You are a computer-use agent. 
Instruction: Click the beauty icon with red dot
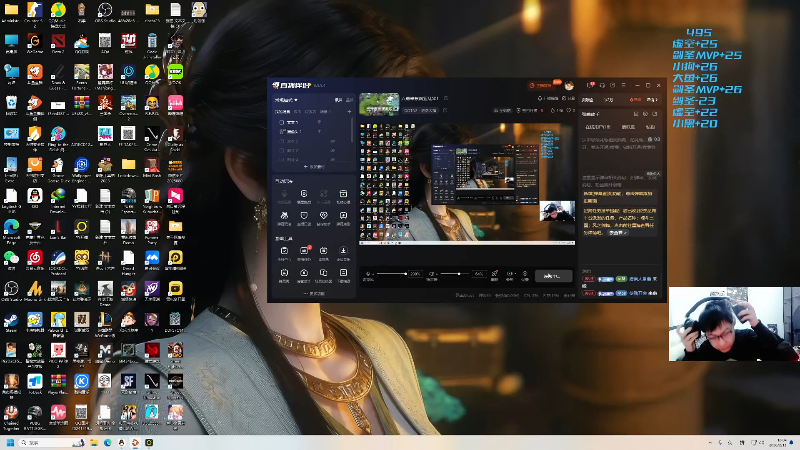coord(494,276)
